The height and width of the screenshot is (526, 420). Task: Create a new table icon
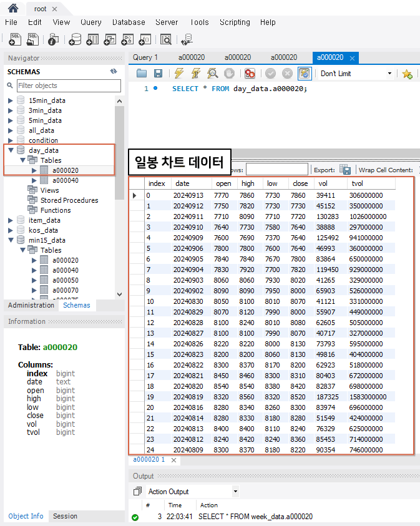[92, 39]
